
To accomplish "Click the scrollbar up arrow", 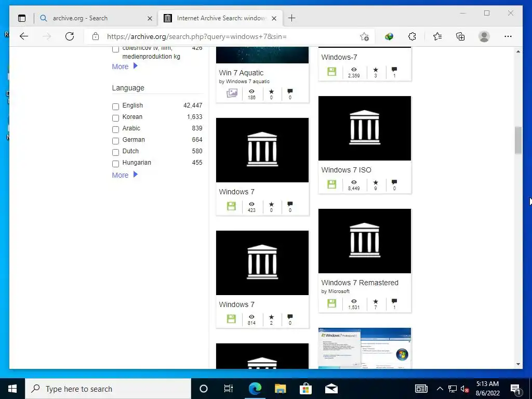I will point(518,51).
